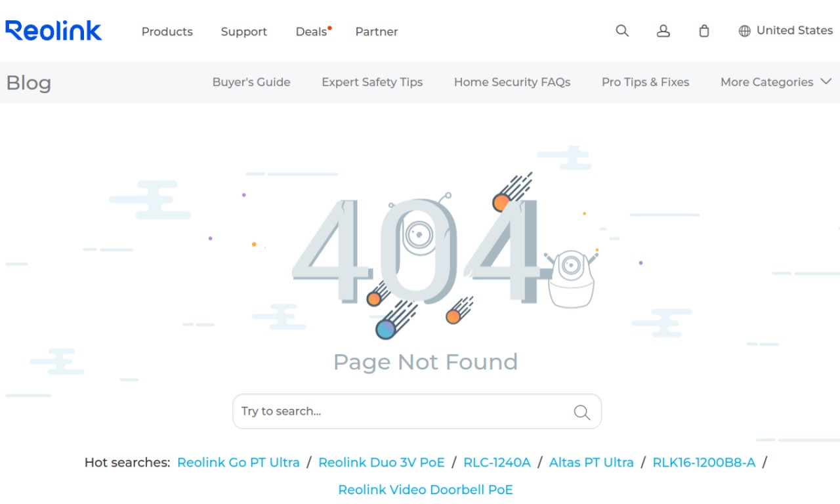This screenshot has height=504, width=840.
Task: Open the RLK16-1200B8-A hot search
Action: coord(704,463)
